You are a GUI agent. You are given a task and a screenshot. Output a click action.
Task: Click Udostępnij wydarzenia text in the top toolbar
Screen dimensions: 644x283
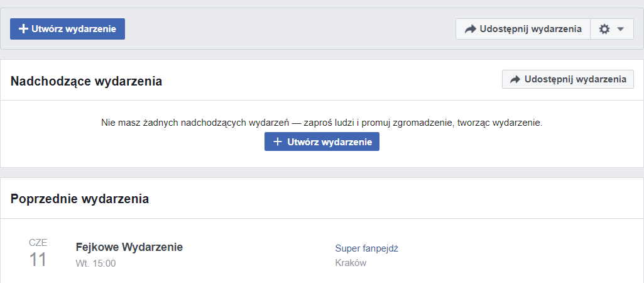pyautogui.click(x=531, y=29)
